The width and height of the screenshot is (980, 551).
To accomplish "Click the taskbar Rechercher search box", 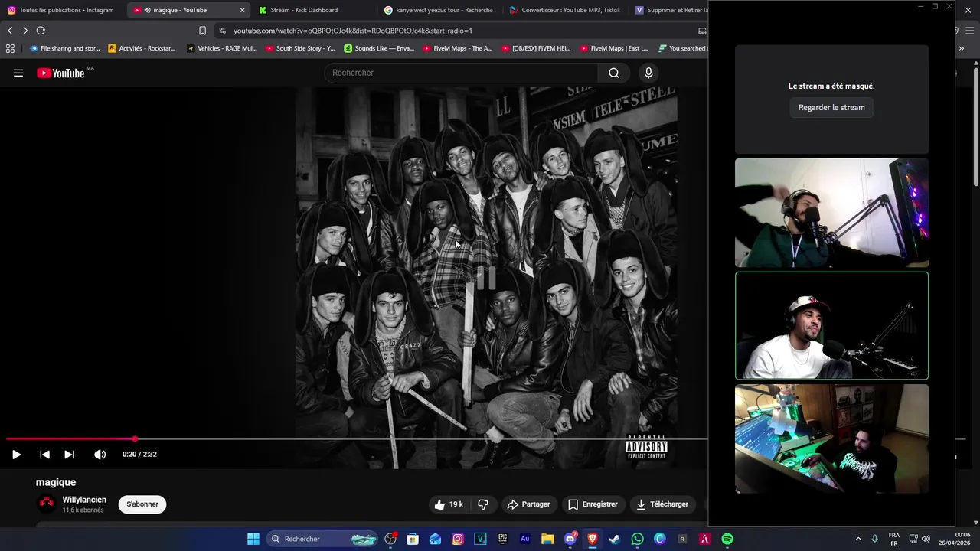I will (x=323, y=539).
